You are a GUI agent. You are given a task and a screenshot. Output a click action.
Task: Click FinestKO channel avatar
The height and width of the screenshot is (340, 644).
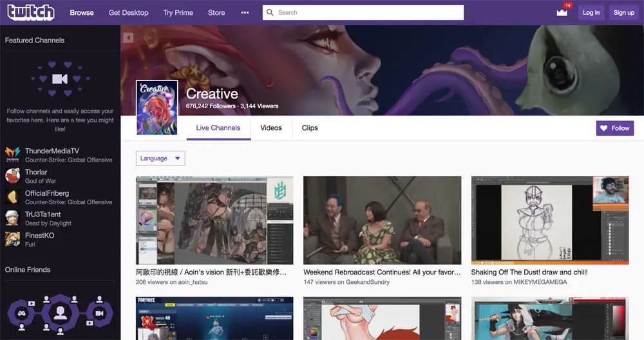click(x=12, y=239)
